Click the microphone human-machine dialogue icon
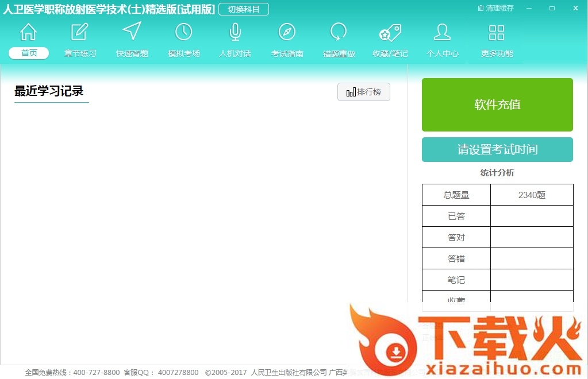588x379 pixels. [235, 32]
